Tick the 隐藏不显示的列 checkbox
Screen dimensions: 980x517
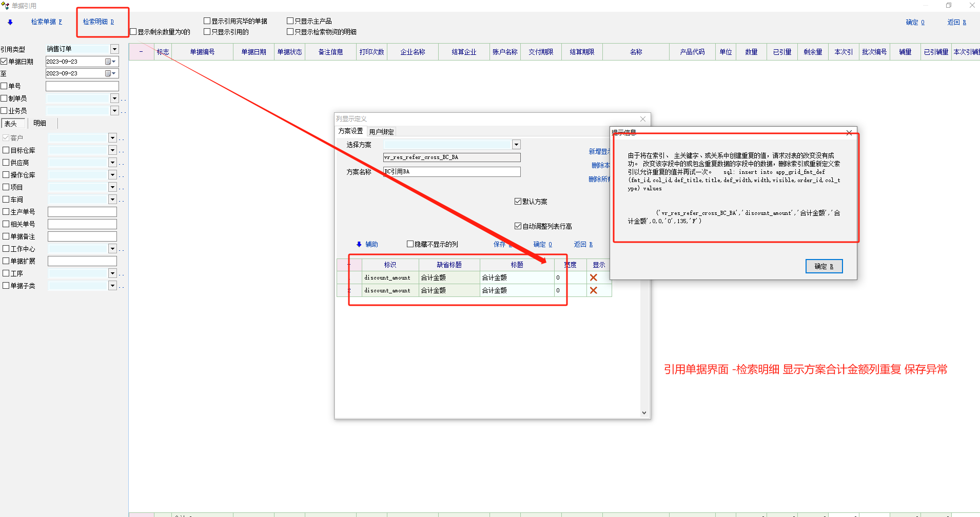coord(410,244)
